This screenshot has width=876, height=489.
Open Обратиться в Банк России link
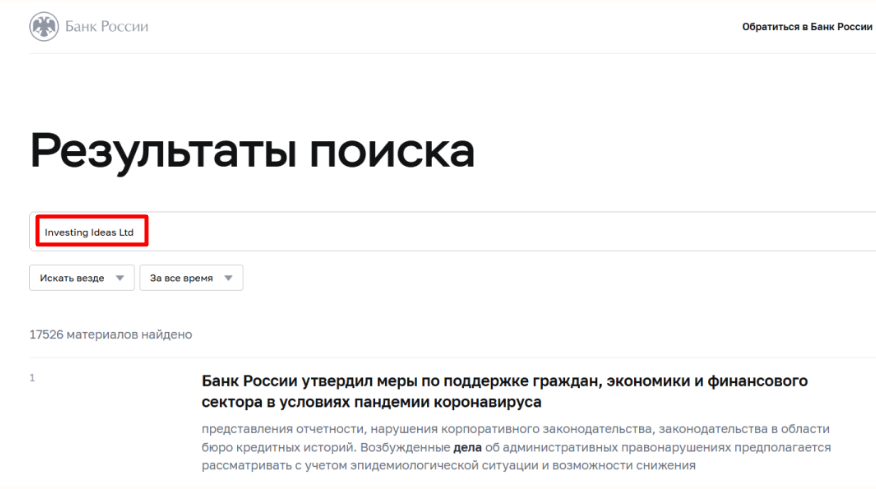807,27
